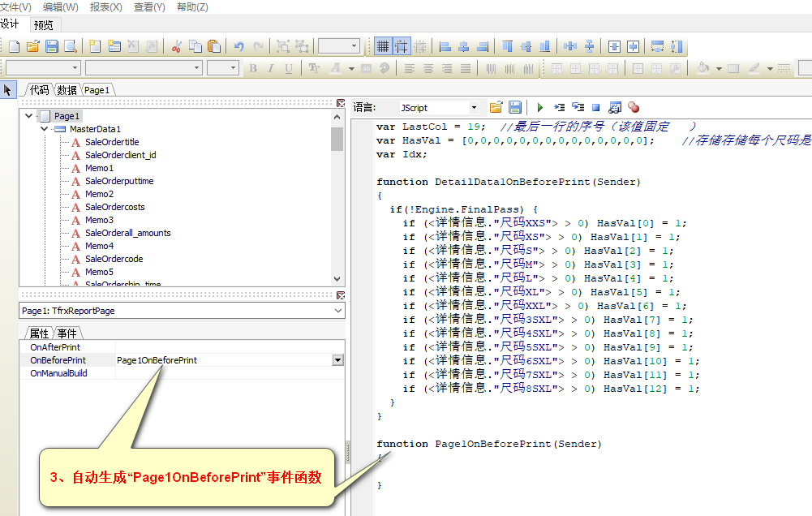The width and height of the screenshot is (812, 516).
Task: Open the JScript language dropdown
Action: click(x=474, y=108)
